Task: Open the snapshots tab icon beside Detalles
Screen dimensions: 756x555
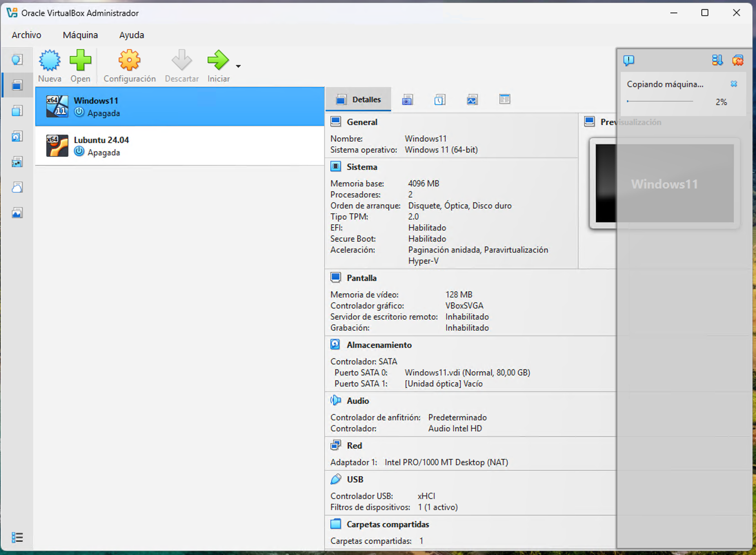Action: point(407,100)
